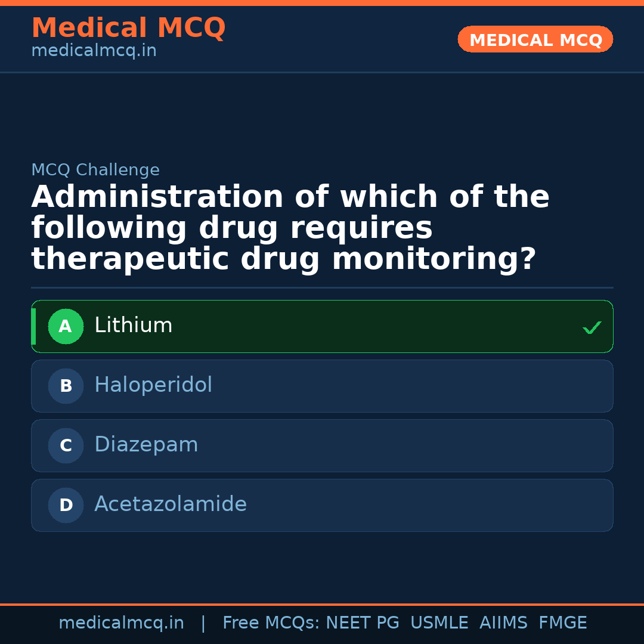
Task: Choose Haloperidol as the answer
Action: (322, 386)
